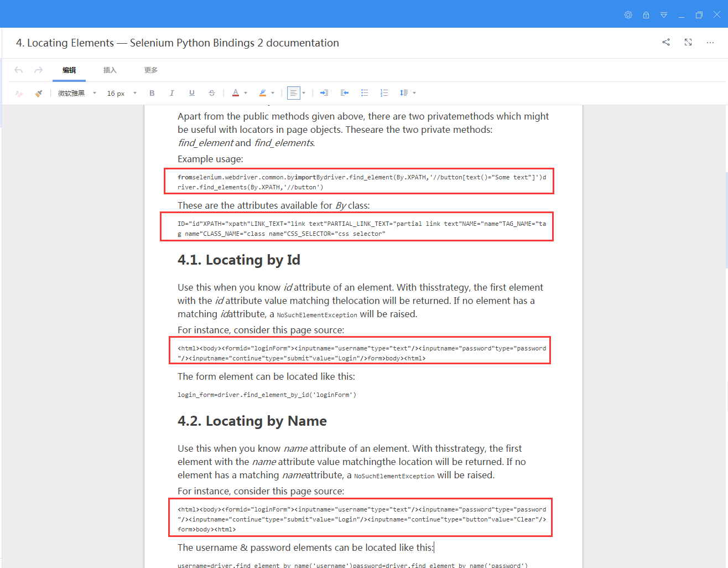The width and height of the screenshot is (728, 568).
Task: Click the line spacing icon
Action: (404, 93)
